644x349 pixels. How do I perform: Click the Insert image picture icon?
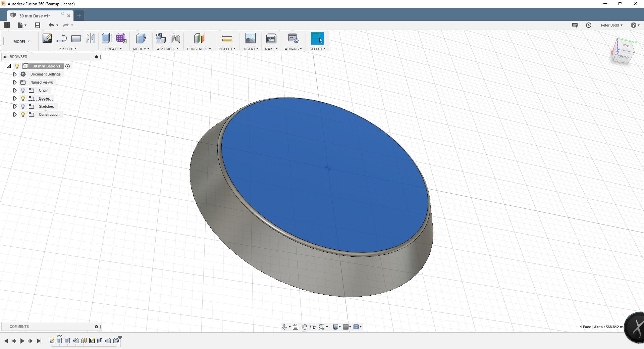click(x=250, y=38)
